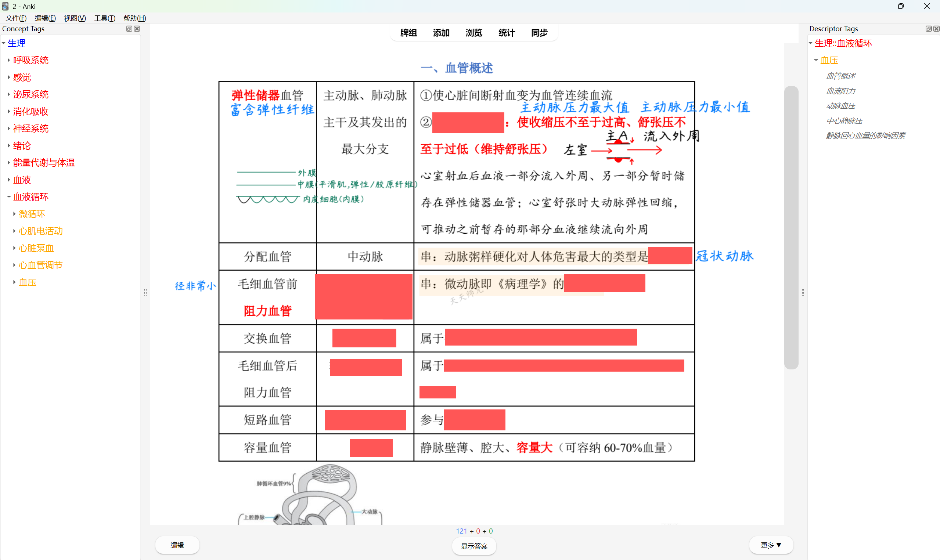Reveal the cloze after 危害最大的类型是

tap(670, 256)
